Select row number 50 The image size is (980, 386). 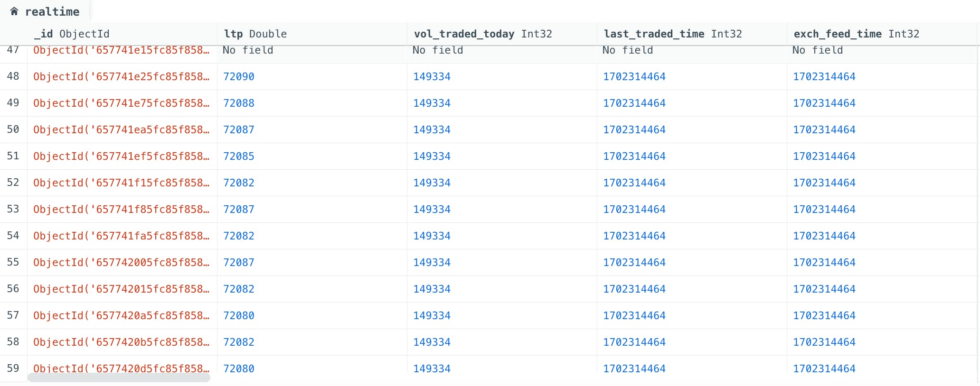pos(13,129)
